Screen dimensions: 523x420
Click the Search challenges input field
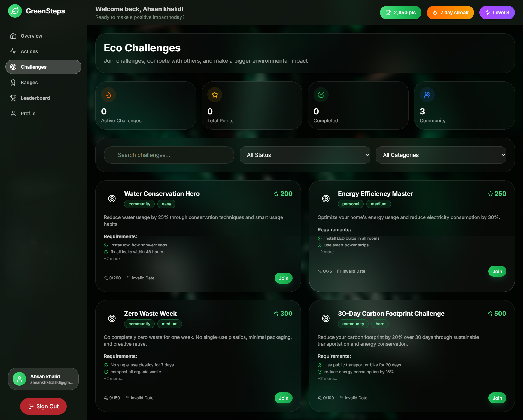(x=169, y=155)
